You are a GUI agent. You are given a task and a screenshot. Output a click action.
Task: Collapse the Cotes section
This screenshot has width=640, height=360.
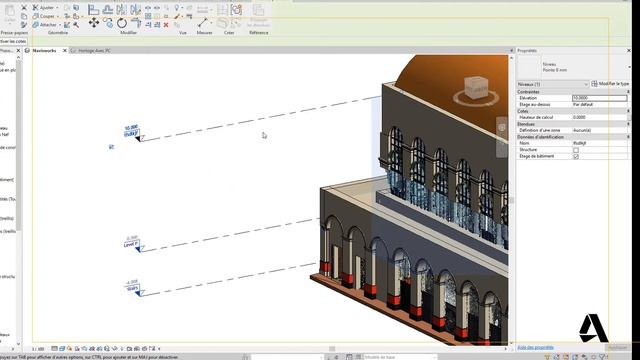coord(628,111)
